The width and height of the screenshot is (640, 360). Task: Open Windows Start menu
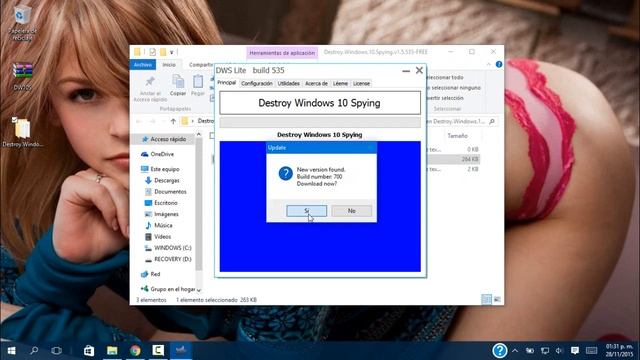(x=11, y=351)
